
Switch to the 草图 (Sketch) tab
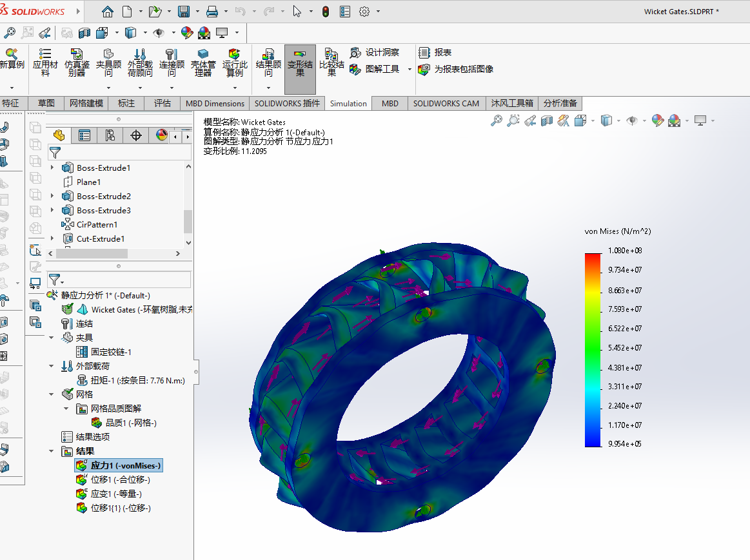coord(46,103)
